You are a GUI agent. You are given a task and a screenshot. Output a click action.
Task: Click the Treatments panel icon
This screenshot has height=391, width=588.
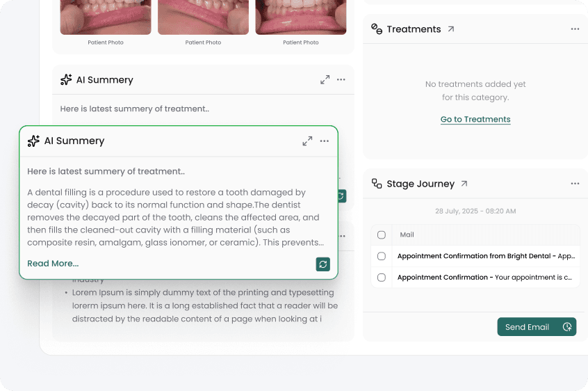click(x=377, y=29)
